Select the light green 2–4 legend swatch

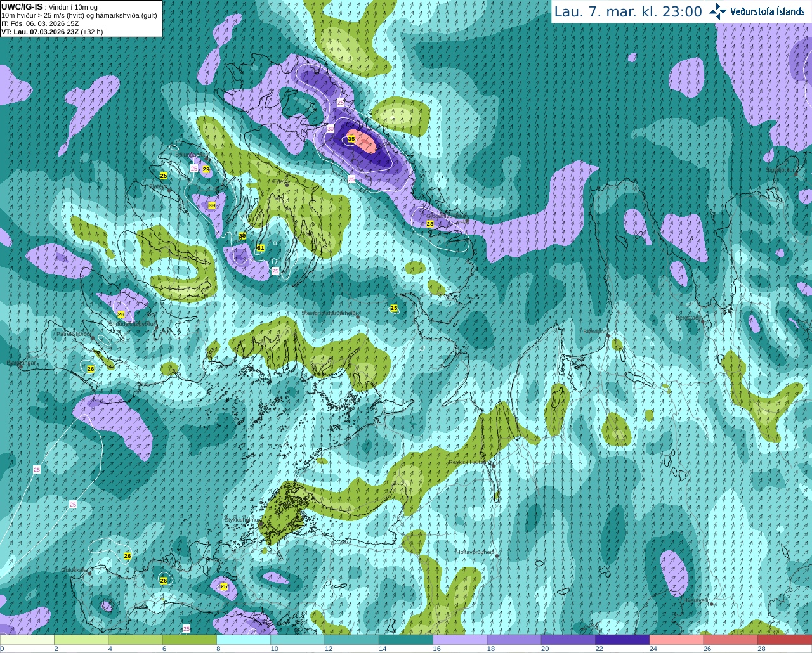(81, 640)
